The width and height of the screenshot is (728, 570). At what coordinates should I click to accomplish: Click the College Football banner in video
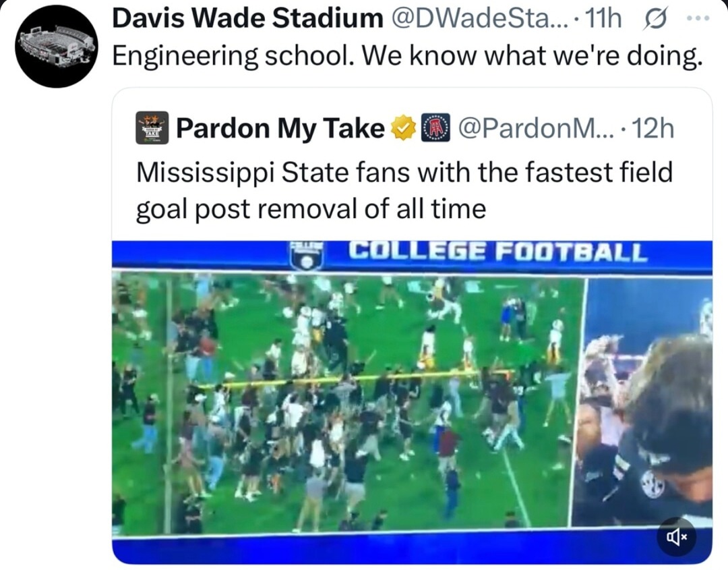point(497,252)
